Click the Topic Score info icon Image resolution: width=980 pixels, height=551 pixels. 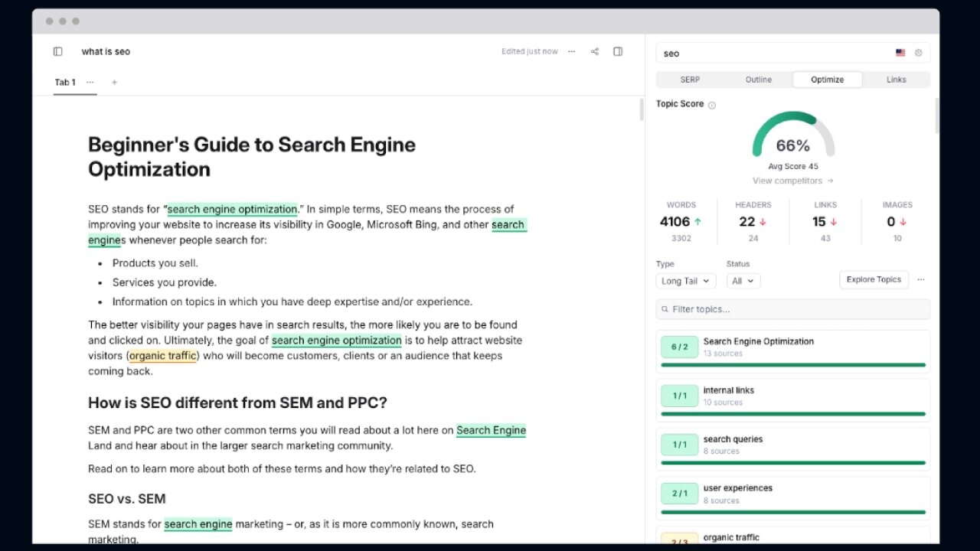click(711, 105)
